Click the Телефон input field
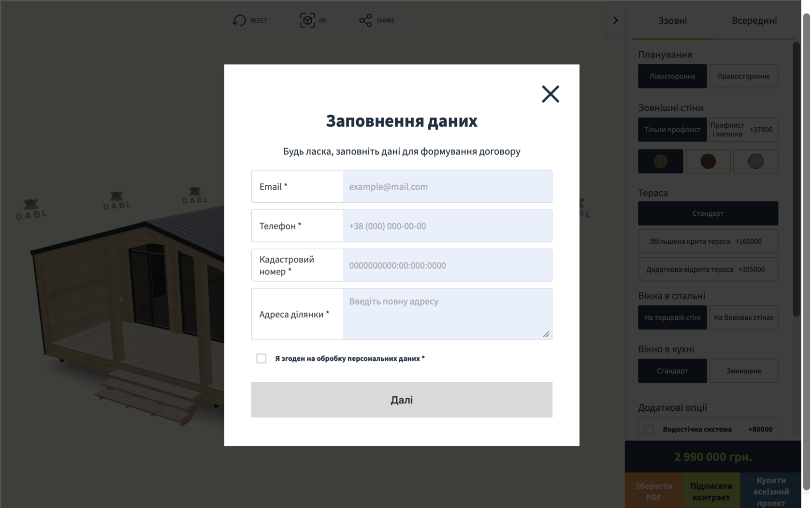Image resolution: width=812 pixels, height=508 pixels. (447, 226)
